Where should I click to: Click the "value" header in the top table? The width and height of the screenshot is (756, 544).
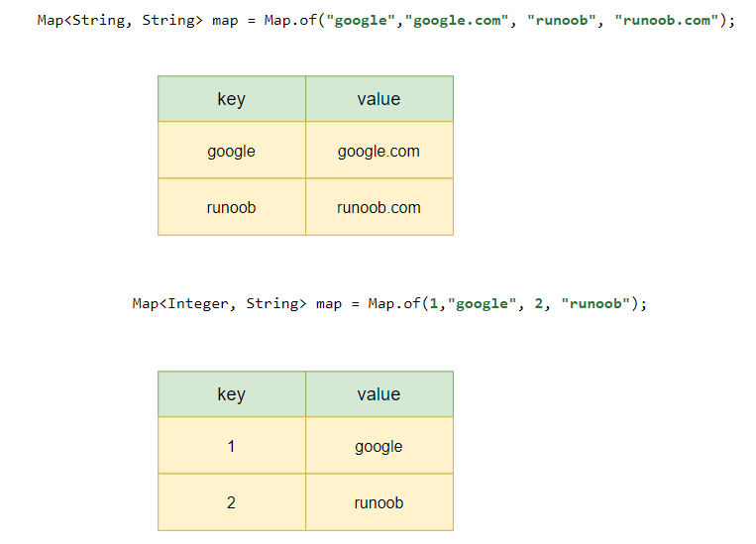point(378,99)
